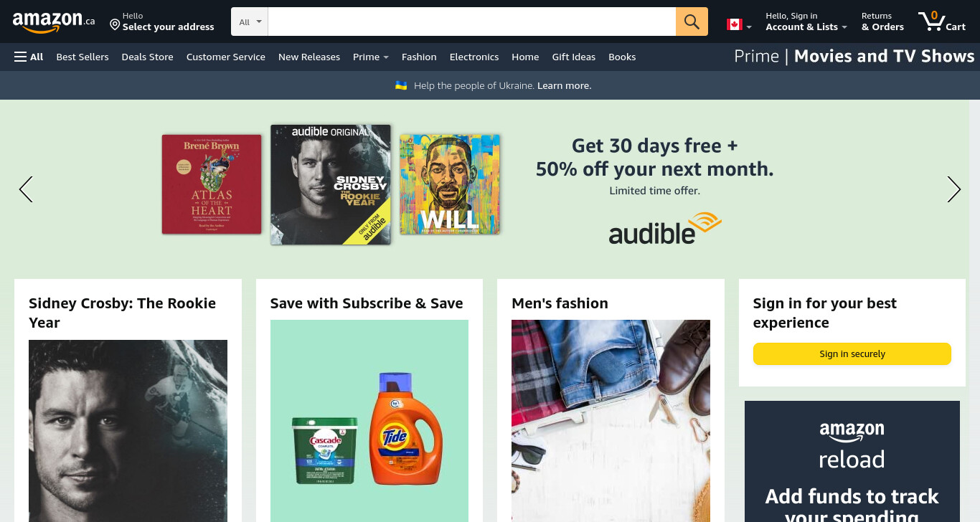Click the Sign in securely button

852,353
